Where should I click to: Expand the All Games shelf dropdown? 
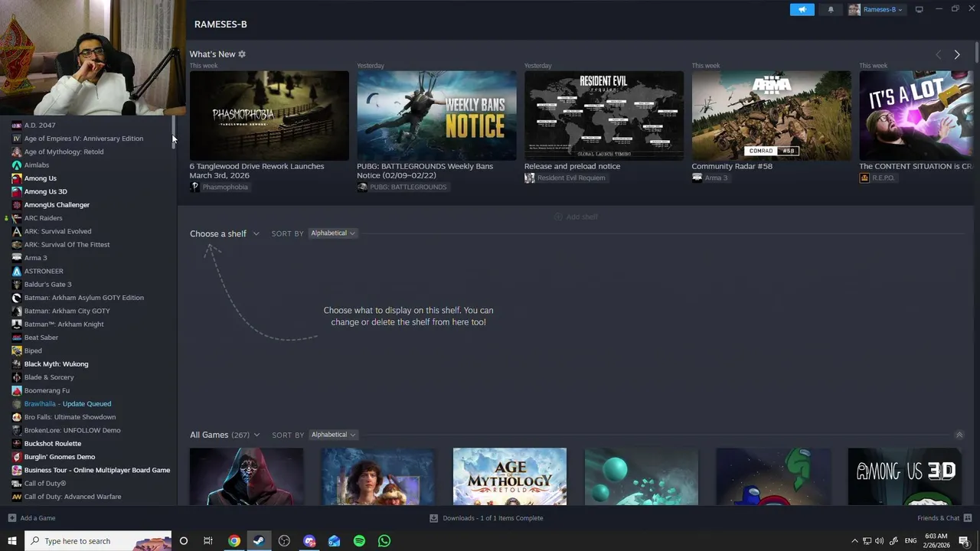pos(224,435)
